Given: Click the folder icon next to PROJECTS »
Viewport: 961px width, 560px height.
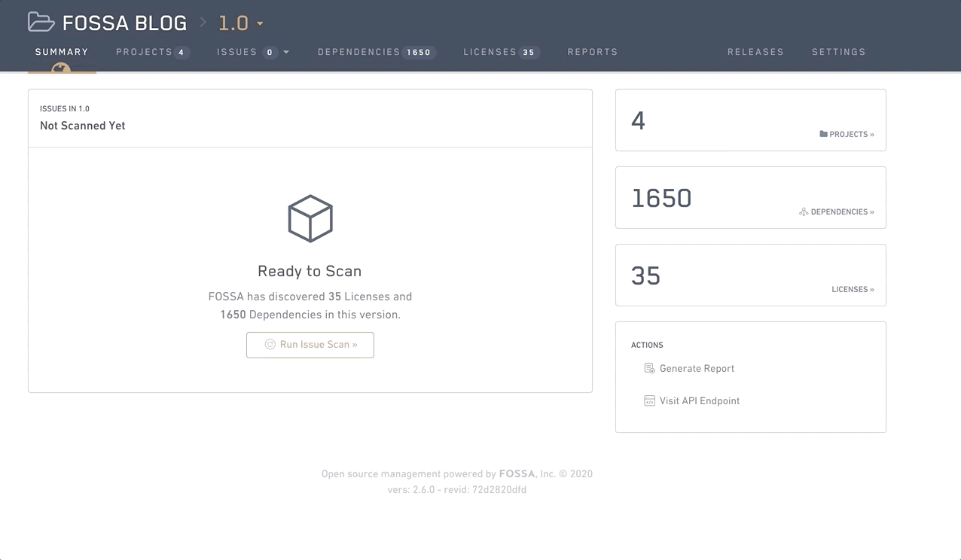Looking at the screenshot, I should [x=823, y=134].
